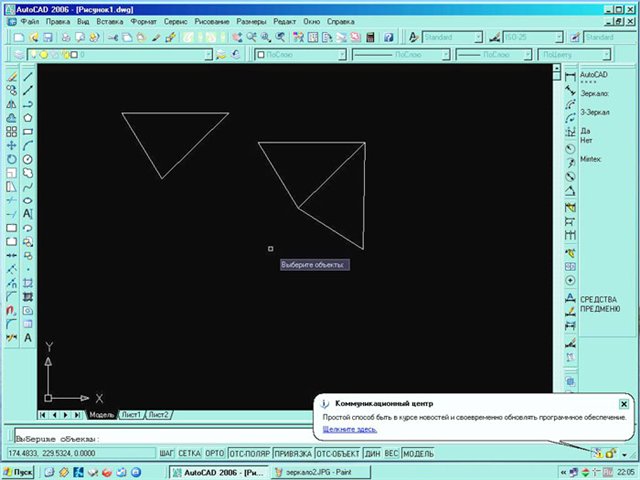This screenshot has height=480, width=640.
Task: Click the Save icon in standard toolbar
Action: click(x=49, y=37)
